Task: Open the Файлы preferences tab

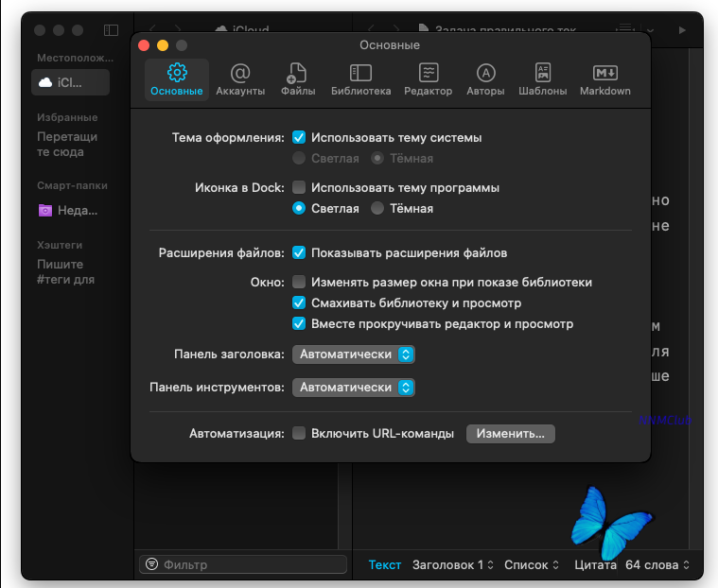Action: 298,80
